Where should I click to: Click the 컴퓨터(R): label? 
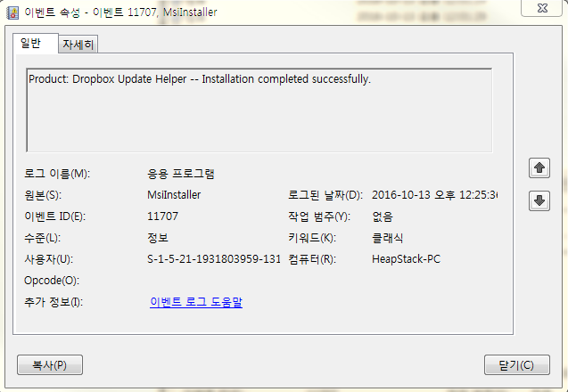click(312, 259)
